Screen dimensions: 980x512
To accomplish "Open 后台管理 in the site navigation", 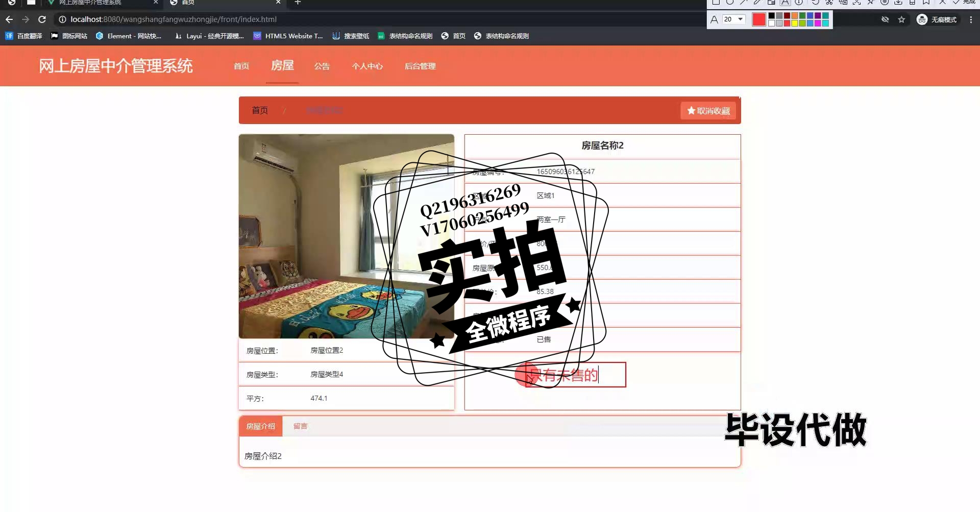I will point(420,66).
